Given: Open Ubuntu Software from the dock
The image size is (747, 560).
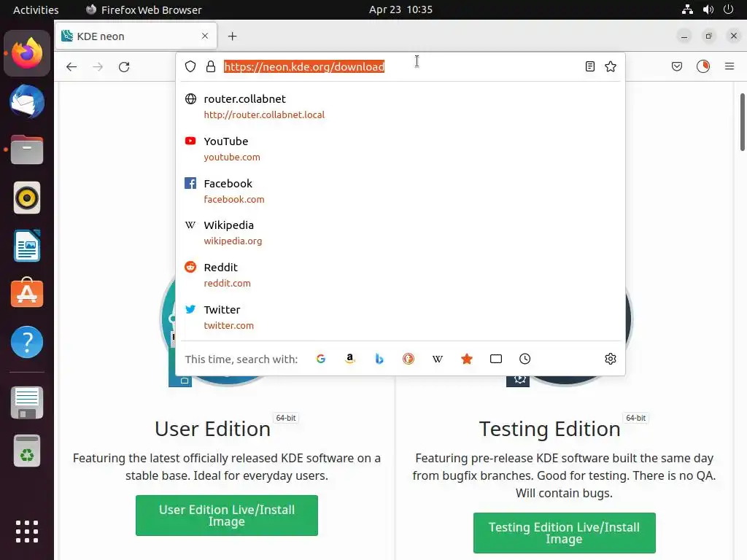Looking at the screenshot, I should [27, 293].
